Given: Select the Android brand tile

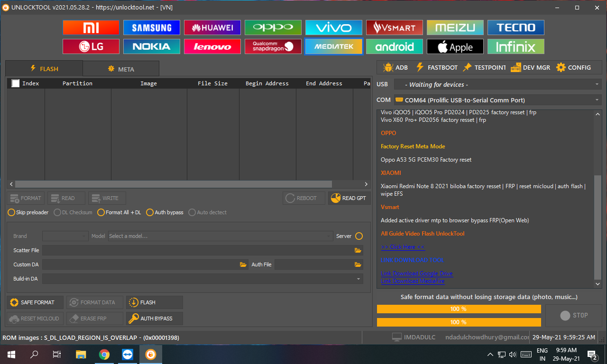Looking at the screenshot, I should [395, 46].
